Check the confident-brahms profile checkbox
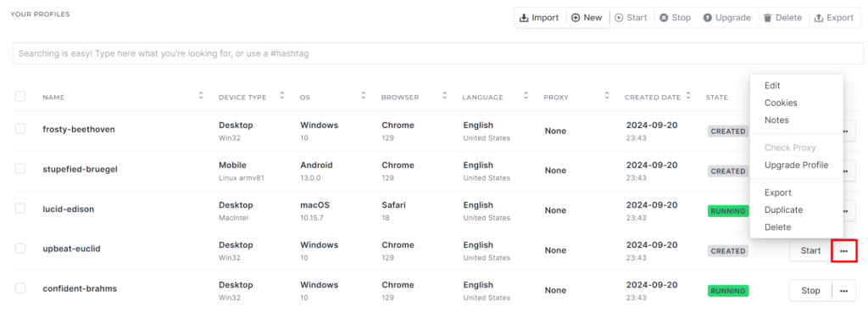This screenshot has width=868, height=313. point(20,288)
